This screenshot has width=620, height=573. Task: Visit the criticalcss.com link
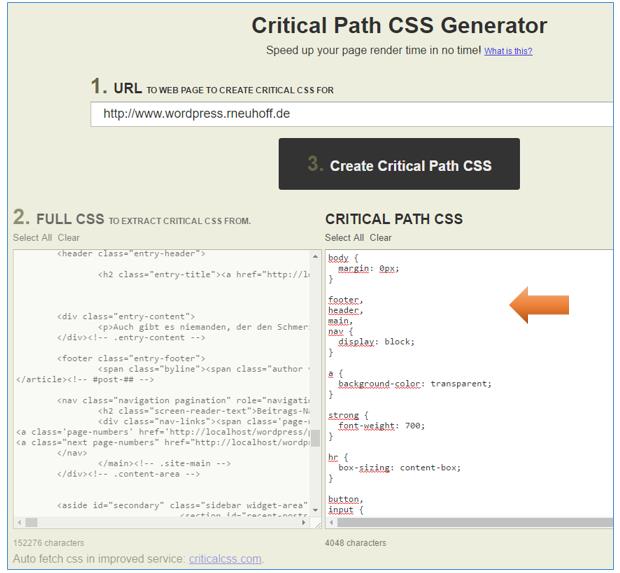point(225,559)
